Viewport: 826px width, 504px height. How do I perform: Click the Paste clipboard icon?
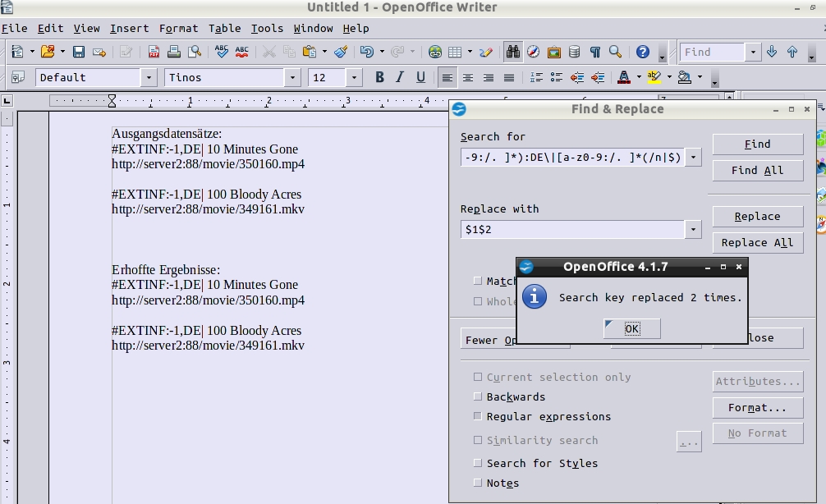(x=310, y=52)
